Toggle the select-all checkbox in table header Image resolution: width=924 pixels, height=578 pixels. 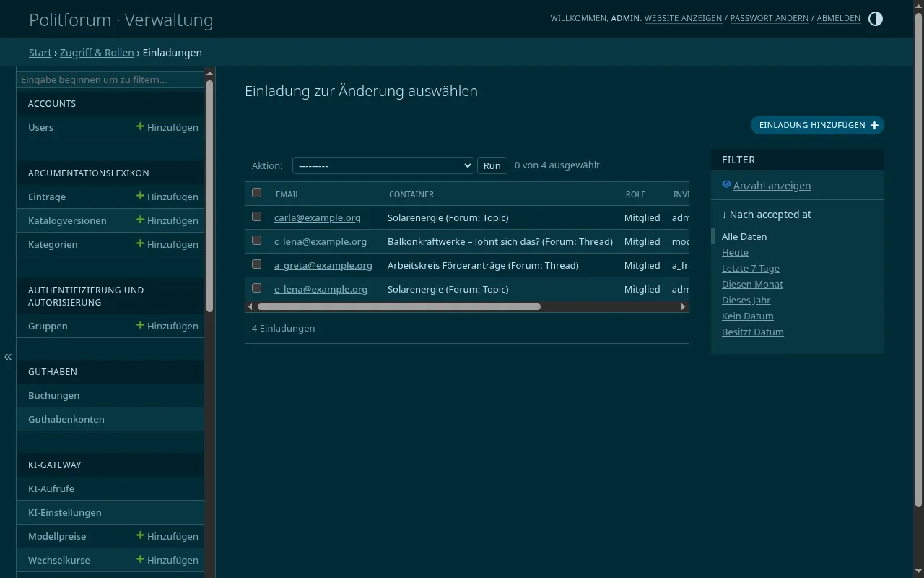tap(256, 193)
